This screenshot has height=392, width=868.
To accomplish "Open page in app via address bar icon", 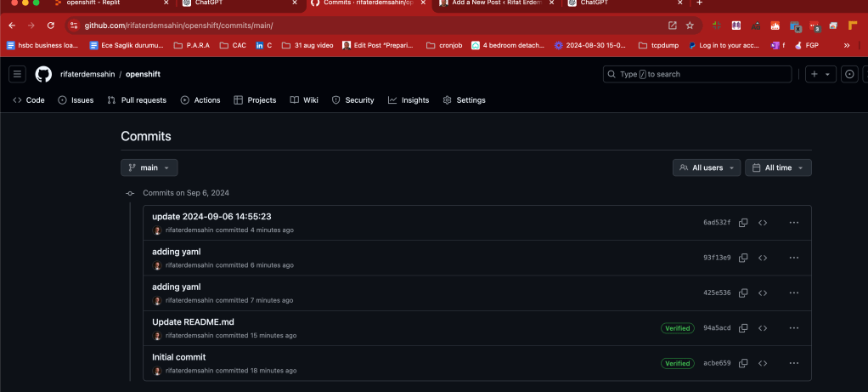I will tap(673, 26).
